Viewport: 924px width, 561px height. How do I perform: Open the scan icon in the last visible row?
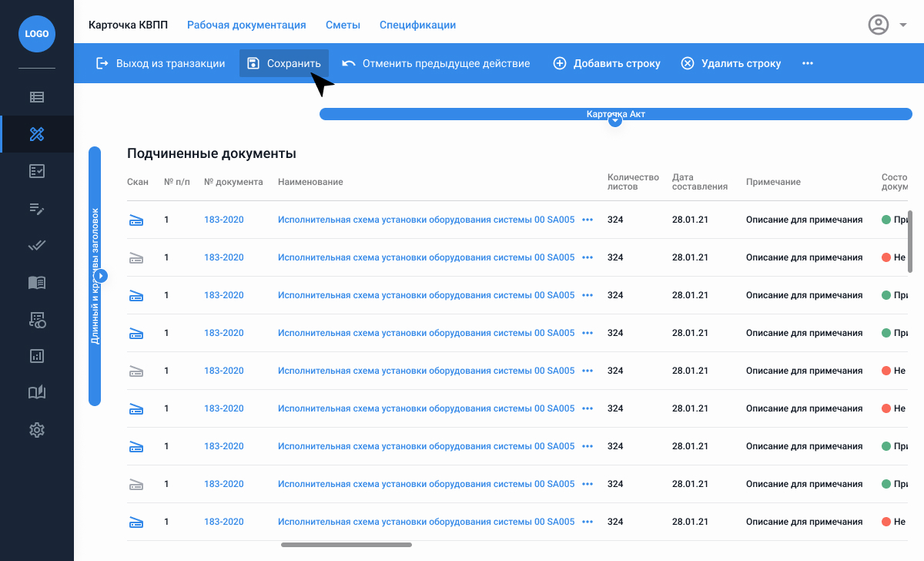coord(136,522)
